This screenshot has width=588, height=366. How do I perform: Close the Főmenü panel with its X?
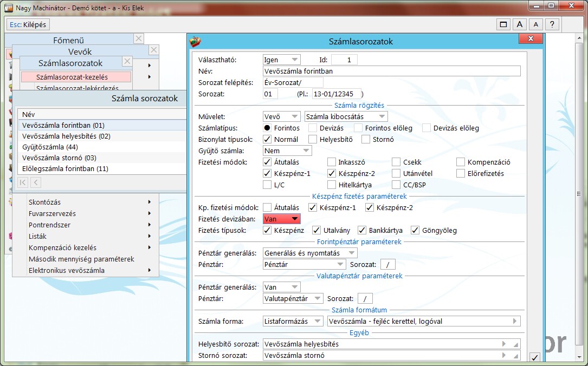(139, 39)
